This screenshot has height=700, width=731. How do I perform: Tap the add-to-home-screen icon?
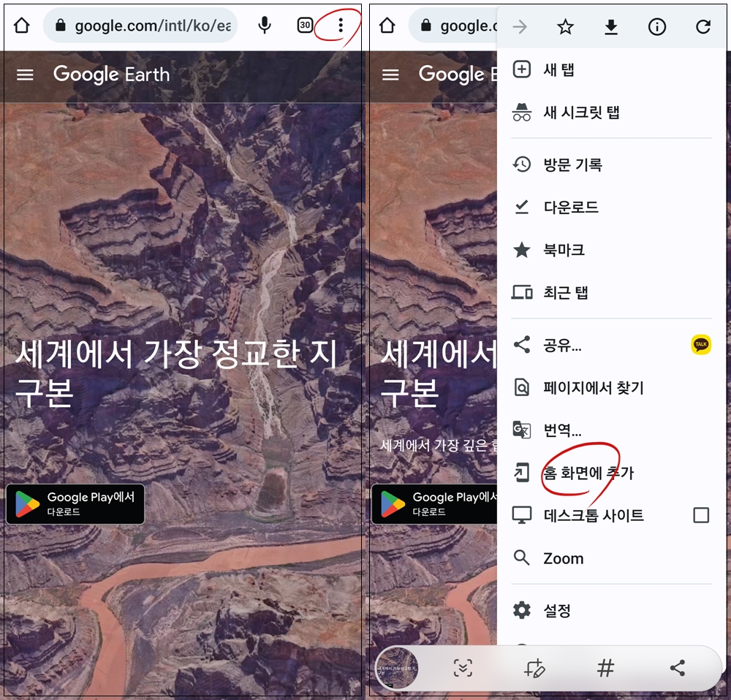(x=522, y=473)
